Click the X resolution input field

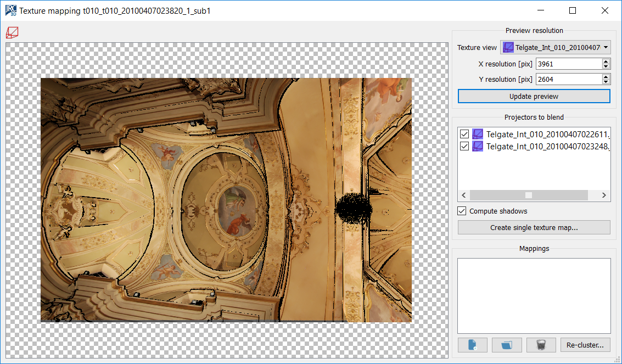coord(568,64)
